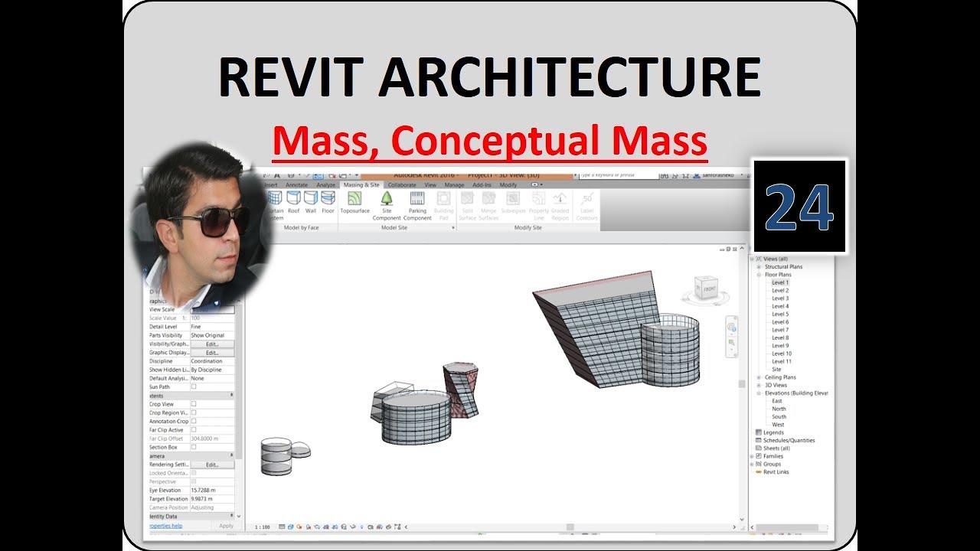This screenshot has height=551, width=980.
Task: Open the Legends node icon
Action: pos(759,432)
